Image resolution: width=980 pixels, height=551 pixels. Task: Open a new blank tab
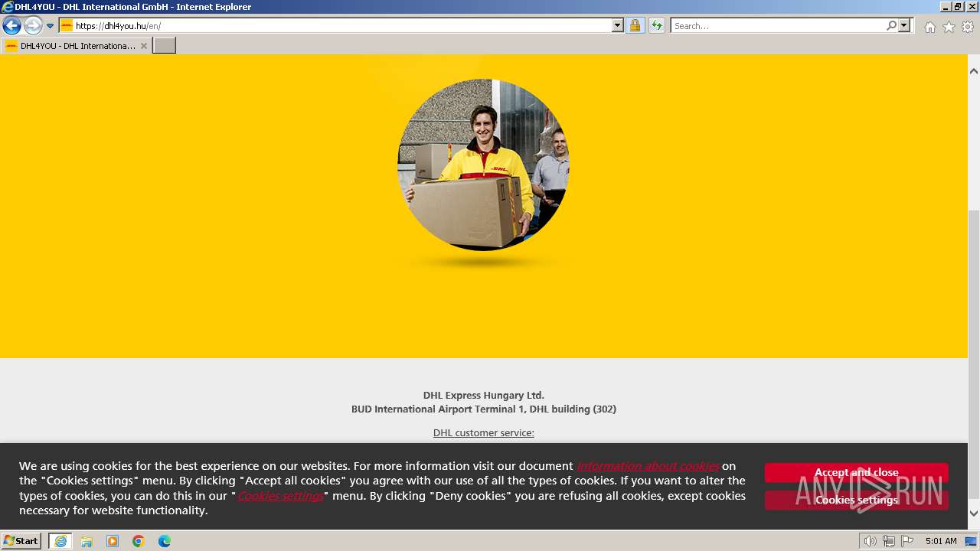tap(165, 46)
